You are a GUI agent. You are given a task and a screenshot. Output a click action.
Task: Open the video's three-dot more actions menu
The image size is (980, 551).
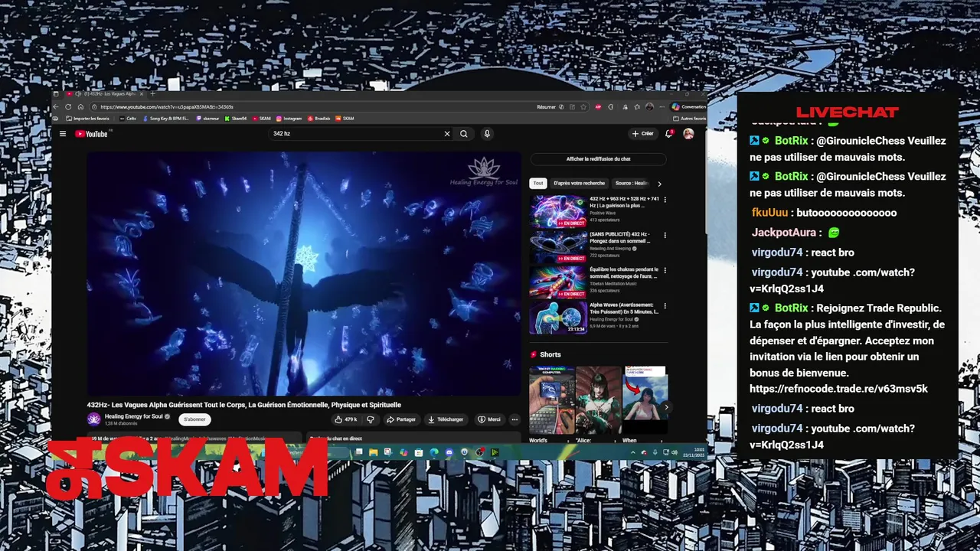tap(514, 419)
